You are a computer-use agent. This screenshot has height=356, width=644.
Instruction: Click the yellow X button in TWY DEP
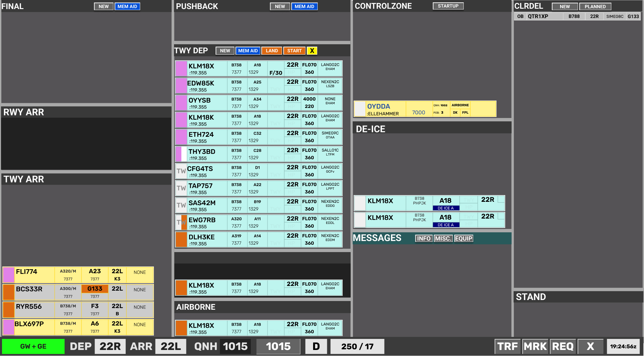(x=312, y=51)
